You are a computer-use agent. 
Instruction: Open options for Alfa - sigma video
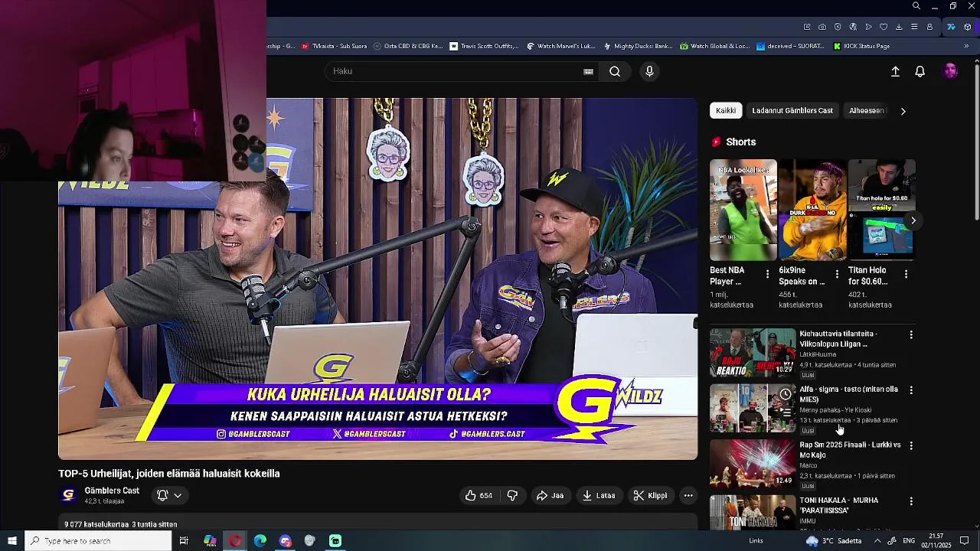[911, 390]
